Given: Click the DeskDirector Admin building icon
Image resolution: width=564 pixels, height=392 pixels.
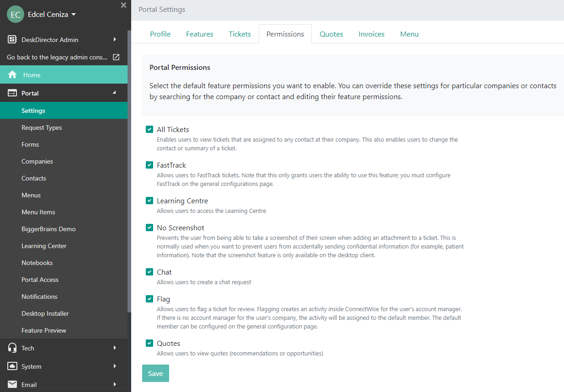Looking at the screenshot, I should pyautogui.click(x=12, y=40).
